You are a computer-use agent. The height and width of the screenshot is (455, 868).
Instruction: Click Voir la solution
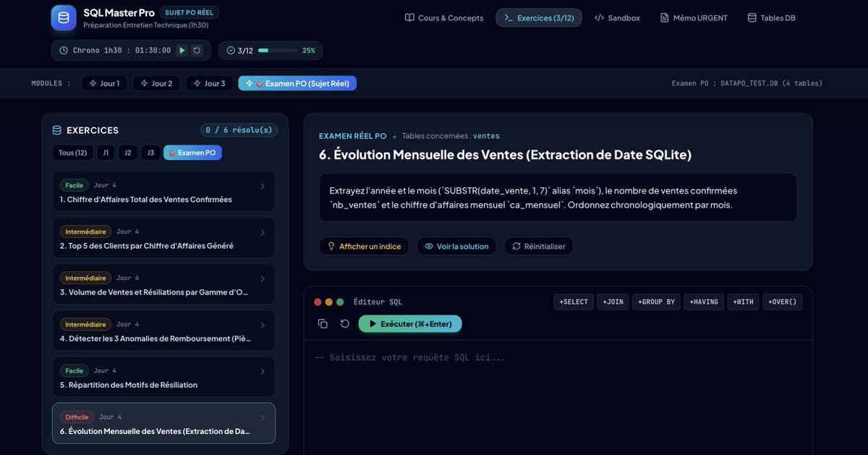[456, 246]
